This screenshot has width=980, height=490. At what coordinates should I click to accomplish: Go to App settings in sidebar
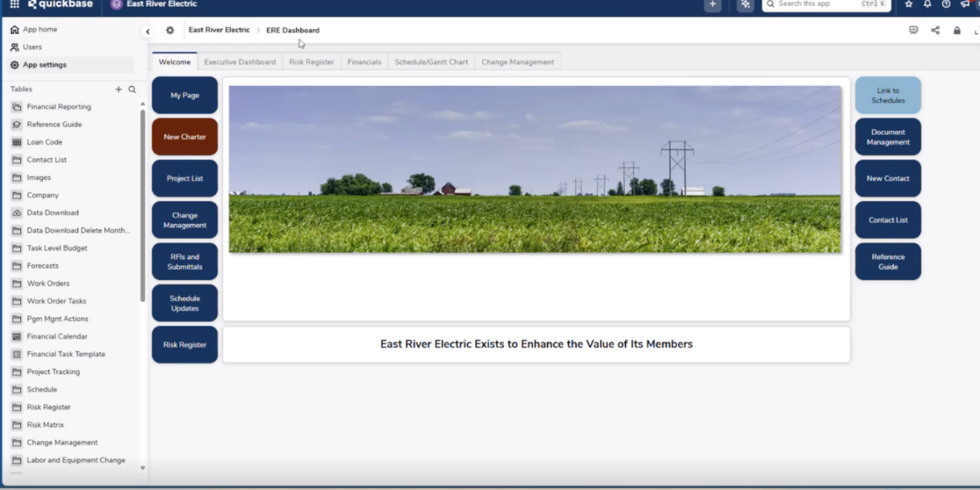tap(45, 65)
